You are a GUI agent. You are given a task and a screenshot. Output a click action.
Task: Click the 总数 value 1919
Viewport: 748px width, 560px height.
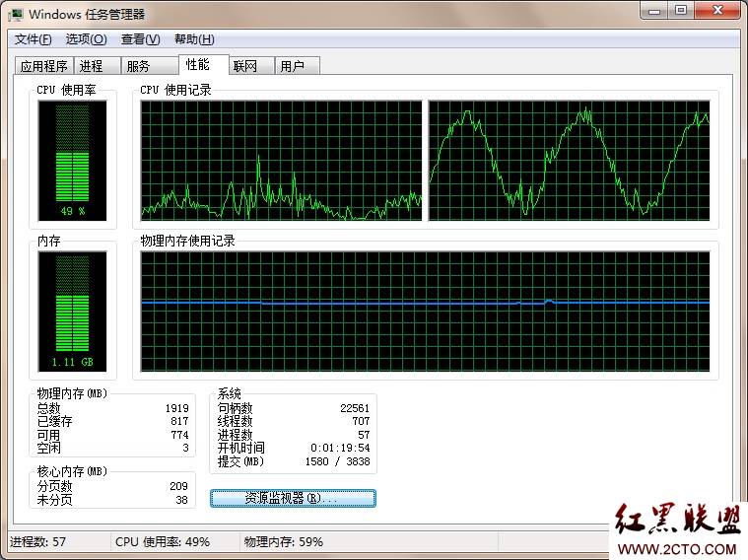pos(177,408)
